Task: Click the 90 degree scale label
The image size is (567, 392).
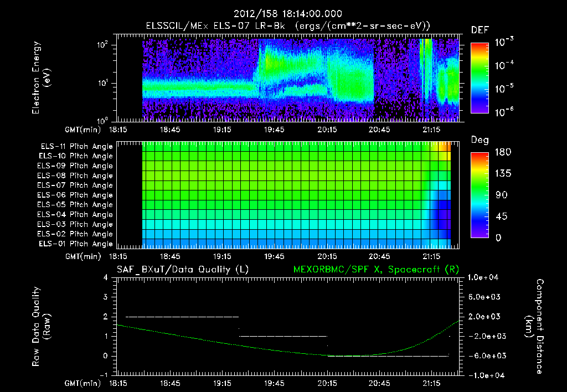Action: click(x=502, y=195)
